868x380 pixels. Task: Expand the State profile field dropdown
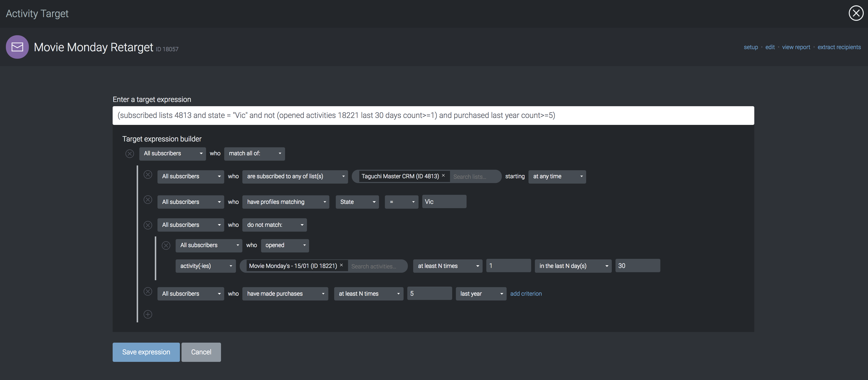point(357,202)
